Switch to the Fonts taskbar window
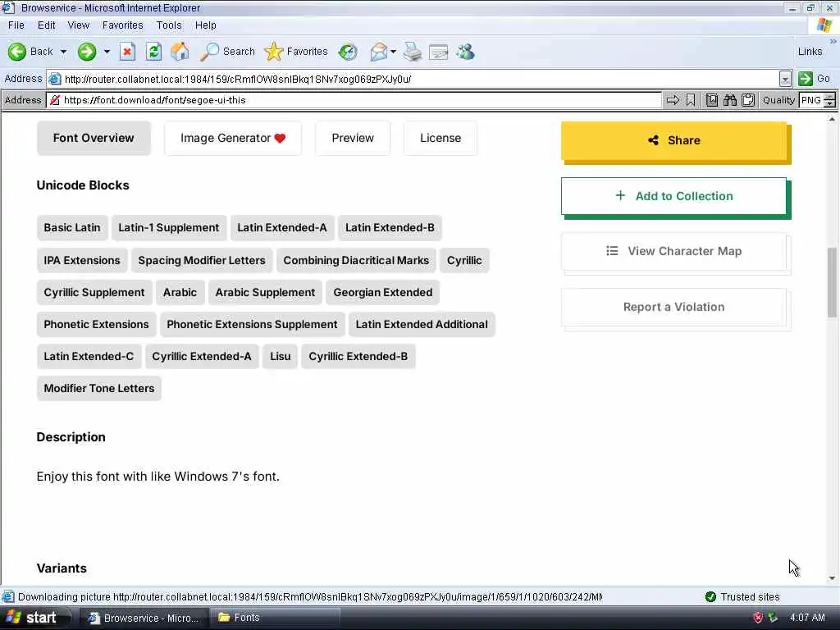Image resolution: width=840 pixels, height=630 pixels. click(x=274, y=618)
